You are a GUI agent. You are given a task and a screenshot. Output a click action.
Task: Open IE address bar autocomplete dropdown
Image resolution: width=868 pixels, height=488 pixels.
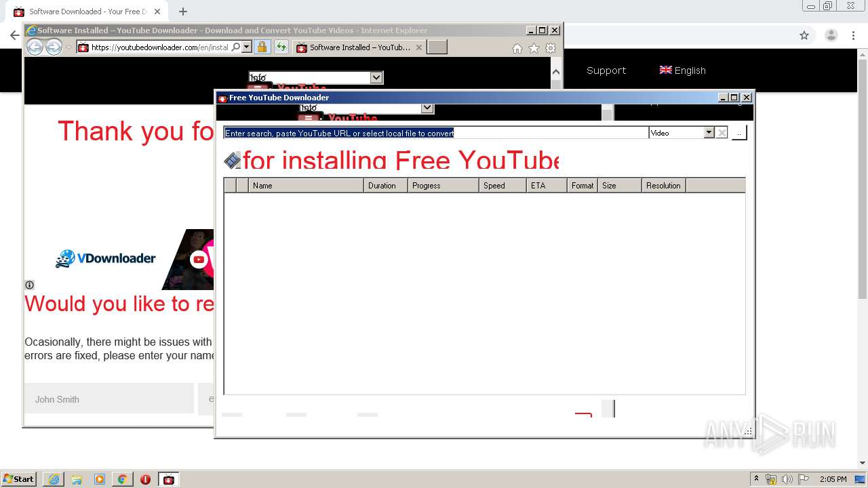pos(247,47)
